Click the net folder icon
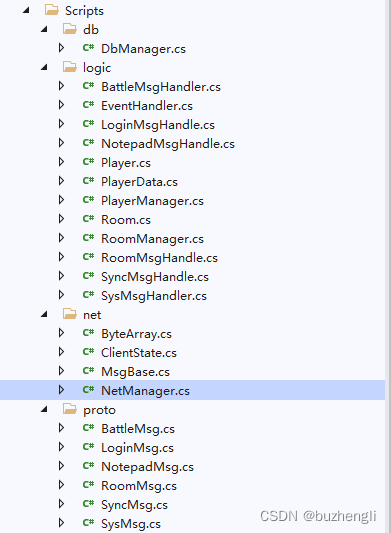Screen dimensions: 391x533 pos(70,314)
